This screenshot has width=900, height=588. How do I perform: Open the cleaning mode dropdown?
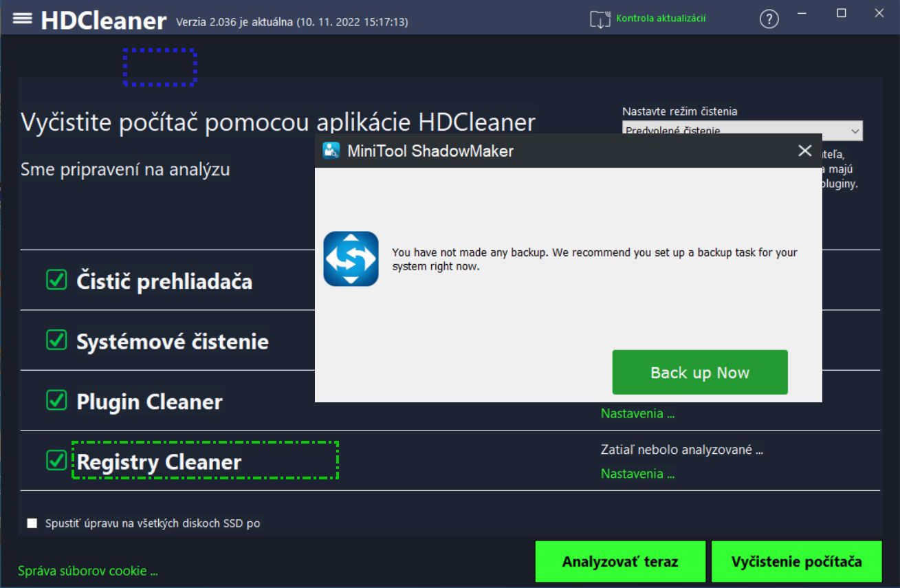742,130
